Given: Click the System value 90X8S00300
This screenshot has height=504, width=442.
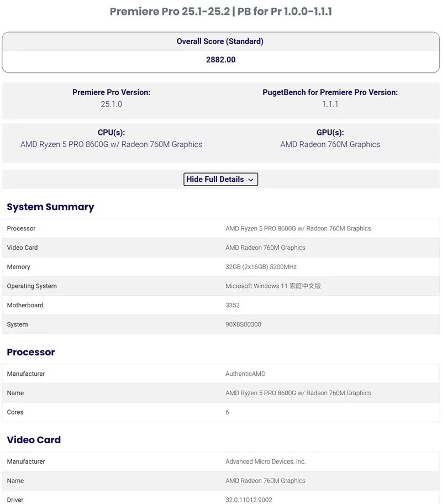Looking at the screenshot, I should [x=243, y=324].
